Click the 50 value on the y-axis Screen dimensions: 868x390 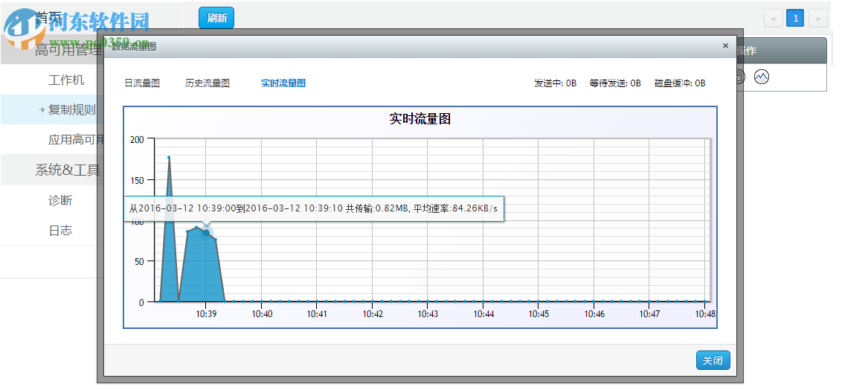(x=138, y=261)
